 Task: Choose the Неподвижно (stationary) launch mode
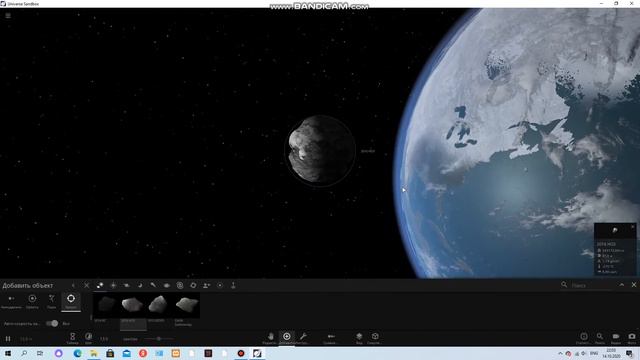point(11,302)
